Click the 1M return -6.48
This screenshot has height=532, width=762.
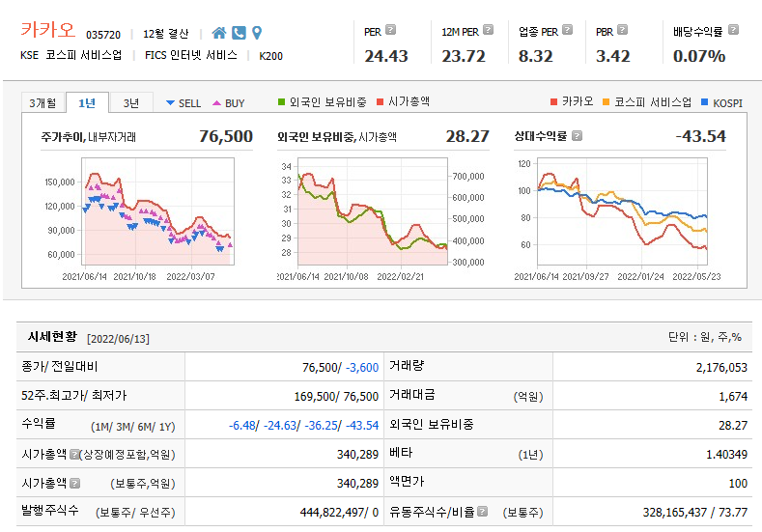(x=242, y=426)
